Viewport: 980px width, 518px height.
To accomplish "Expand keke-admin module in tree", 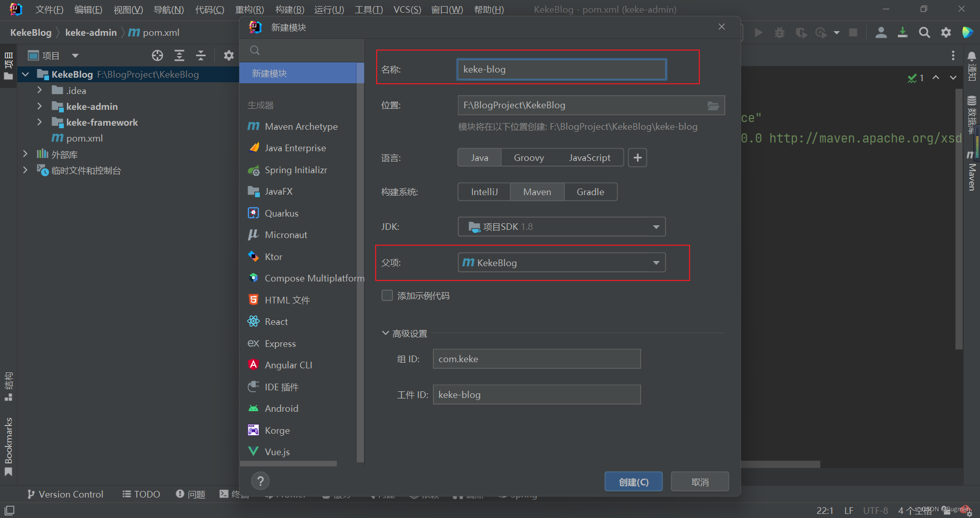I will 39,106.
